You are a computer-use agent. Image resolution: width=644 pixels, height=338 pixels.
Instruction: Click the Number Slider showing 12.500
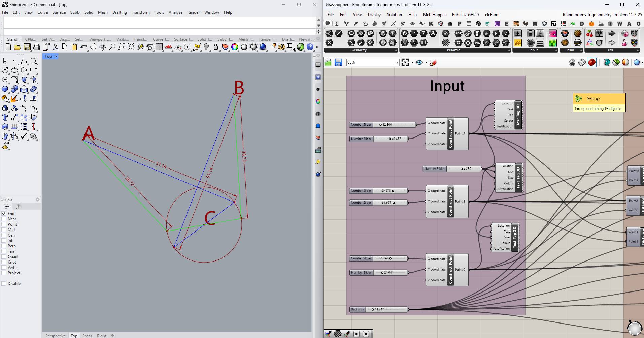click(x=383, y=125)
